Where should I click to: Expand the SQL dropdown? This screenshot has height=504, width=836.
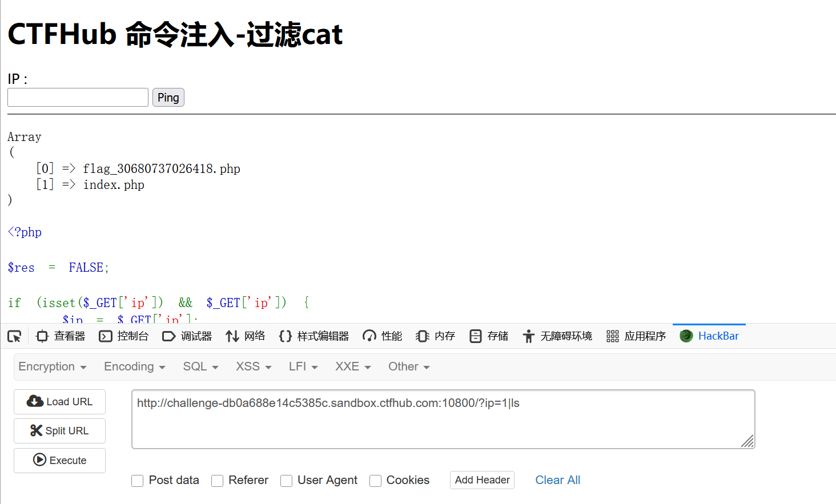coord(200,366)
